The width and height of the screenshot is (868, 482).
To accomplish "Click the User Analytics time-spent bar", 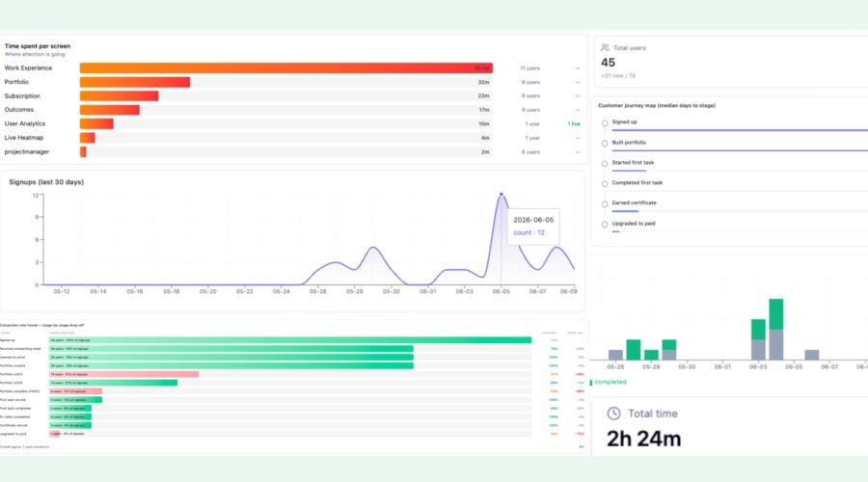I will click(x=96, y=124).
